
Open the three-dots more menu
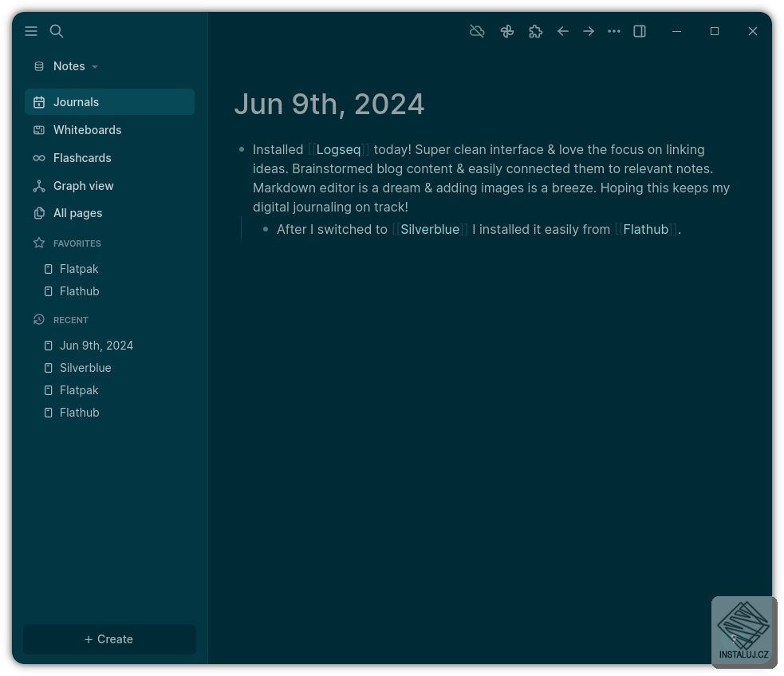614,31
